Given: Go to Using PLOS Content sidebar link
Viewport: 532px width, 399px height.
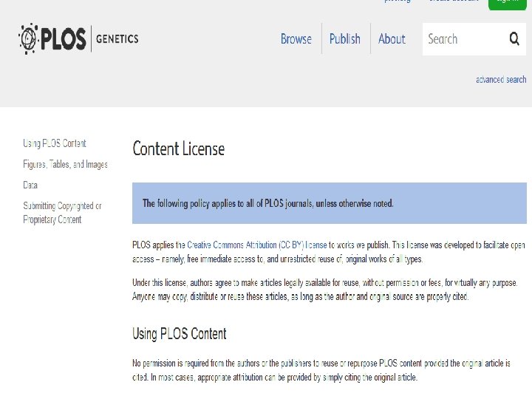Looking at the screenshot, I should (x=54, y=143).
